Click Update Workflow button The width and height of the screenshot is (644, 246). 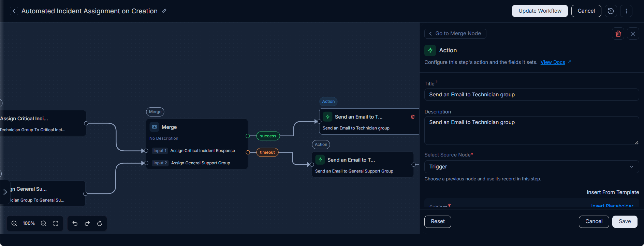pos(540,11)
